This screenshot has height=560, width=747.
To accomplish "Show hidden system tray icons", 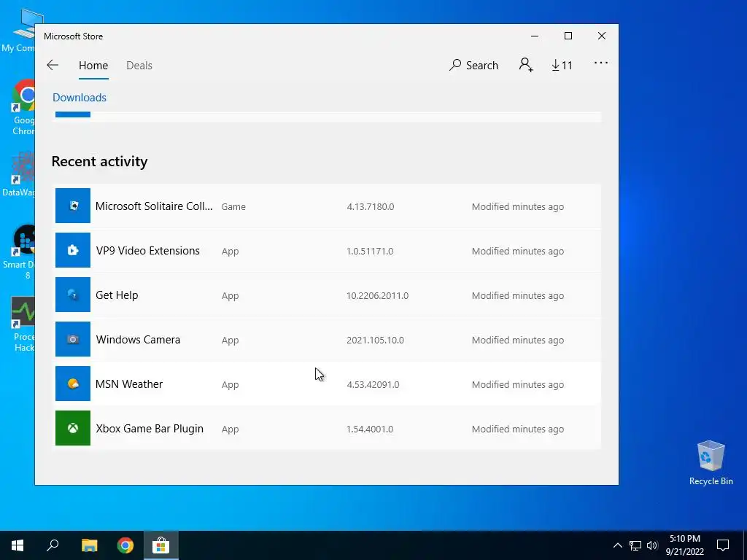I will (x=617, y=545).
